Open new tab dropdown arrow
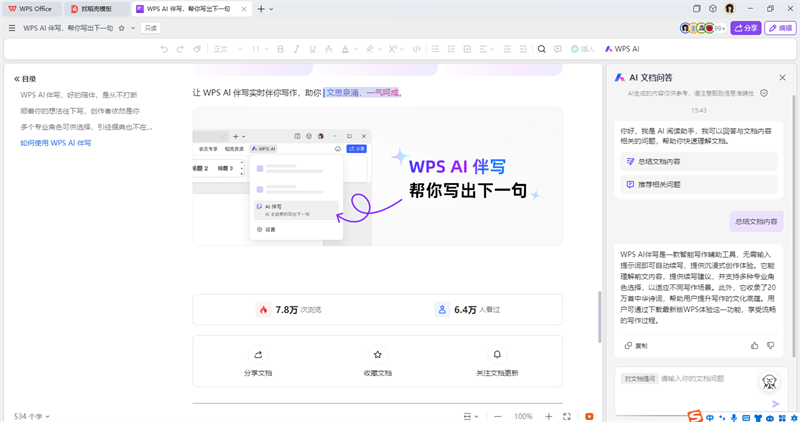 271,9
